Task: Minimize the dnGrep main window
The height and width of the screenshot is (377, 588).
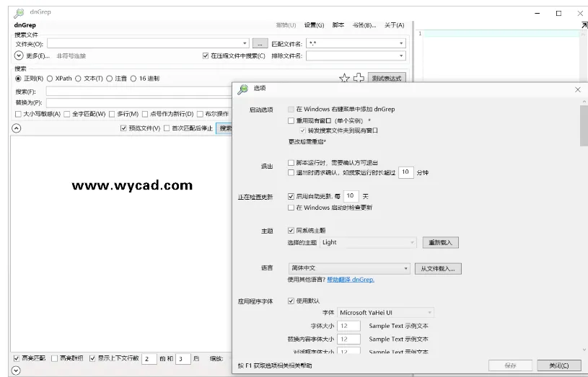Action: click(537, 13)
